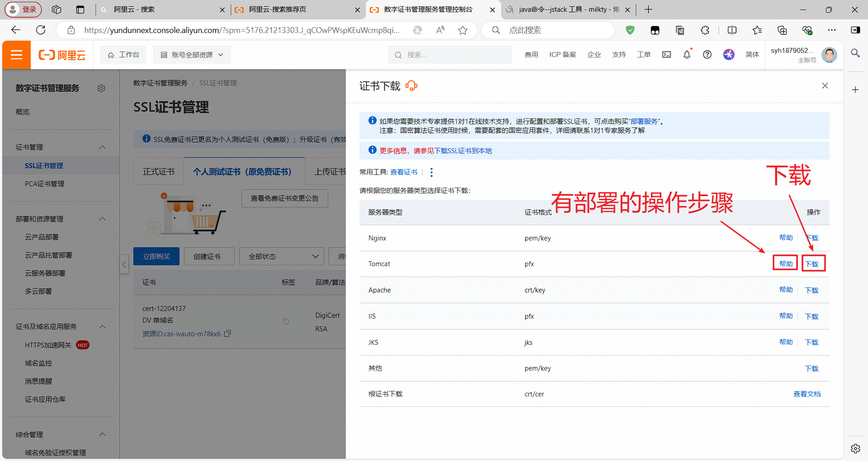Copy the resource ID cas-ivauto-m78kx6

click(x=227, y=334)
